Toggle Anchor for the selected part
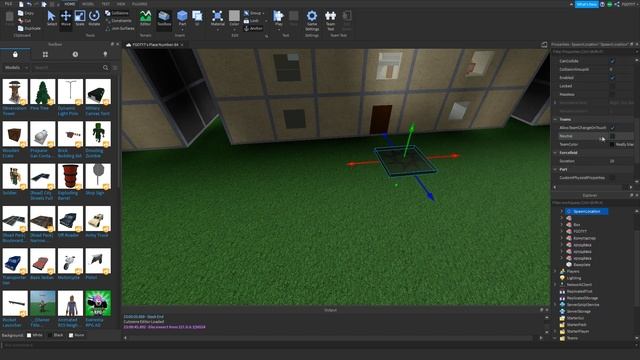This screenshot has width=640, height=360. pos(253,29)
